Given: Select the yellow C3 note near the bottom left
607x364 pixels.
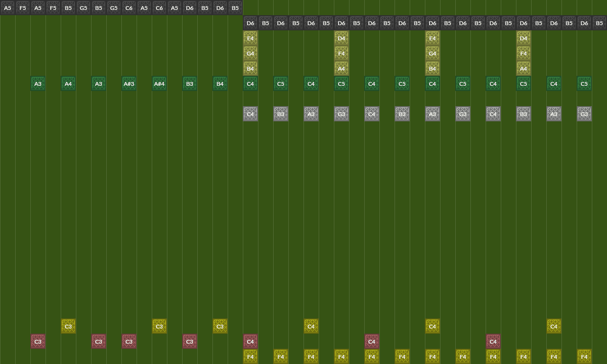Looking at the screenshot, I should pyautogui.click(x=68, y=327).
